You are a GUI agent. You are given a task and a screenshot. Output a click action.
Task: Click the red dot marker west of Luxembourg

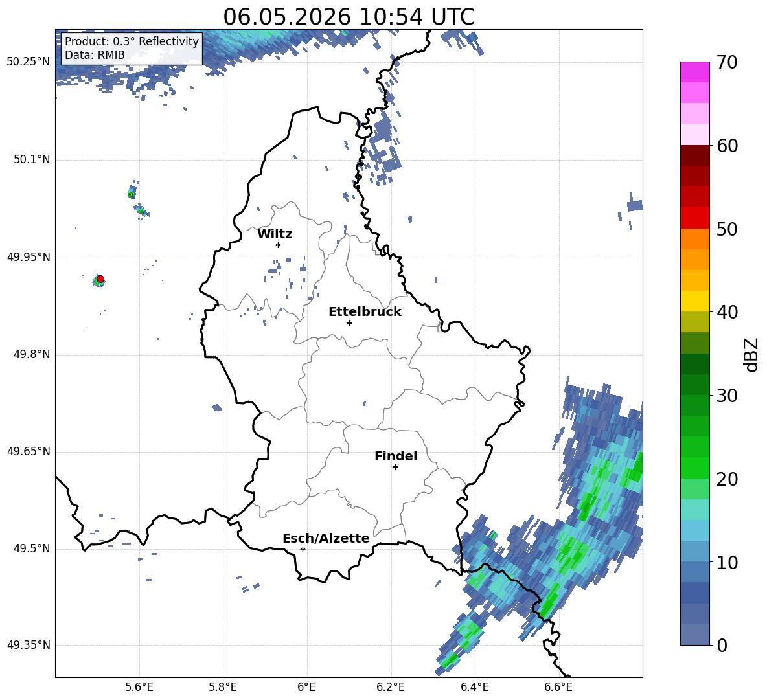[100, 279]
